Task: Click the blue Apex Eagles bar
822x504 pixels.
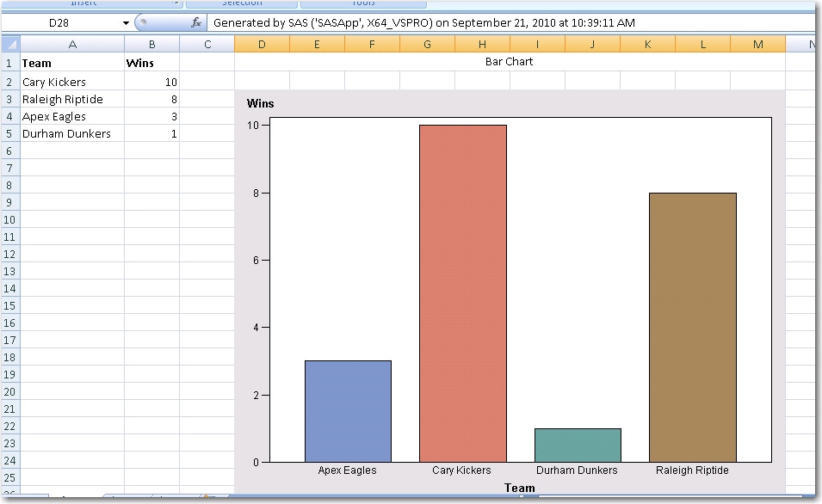Action: pyautogui.click(x=348, y=411)
